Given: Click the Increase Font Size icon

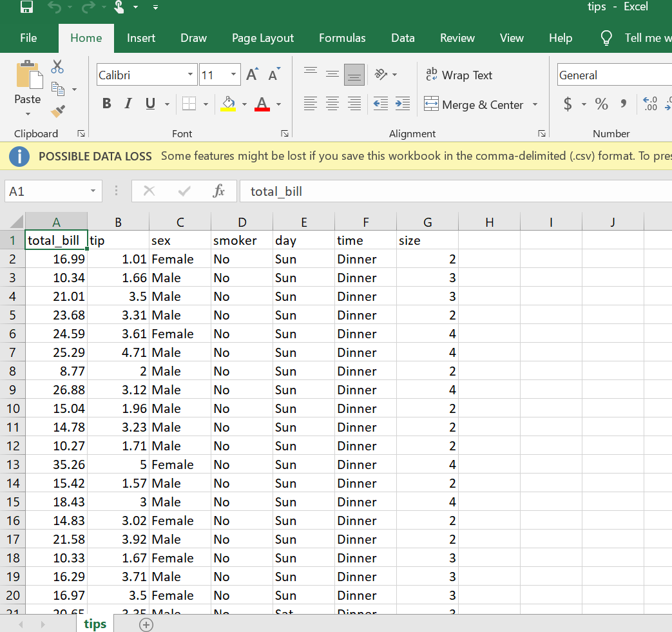Looking at the screenshot, I should click(253, 75).
